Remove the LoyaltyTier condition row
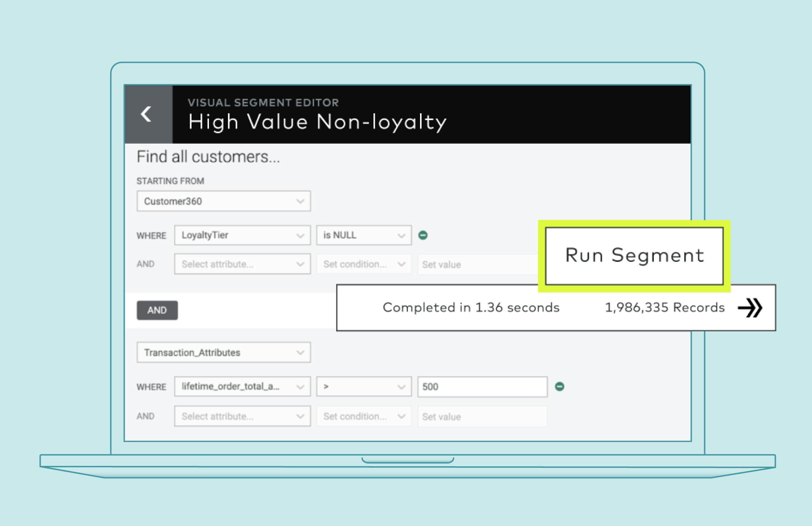The width and height of the screenshot is (812, 526). (423, 235)
